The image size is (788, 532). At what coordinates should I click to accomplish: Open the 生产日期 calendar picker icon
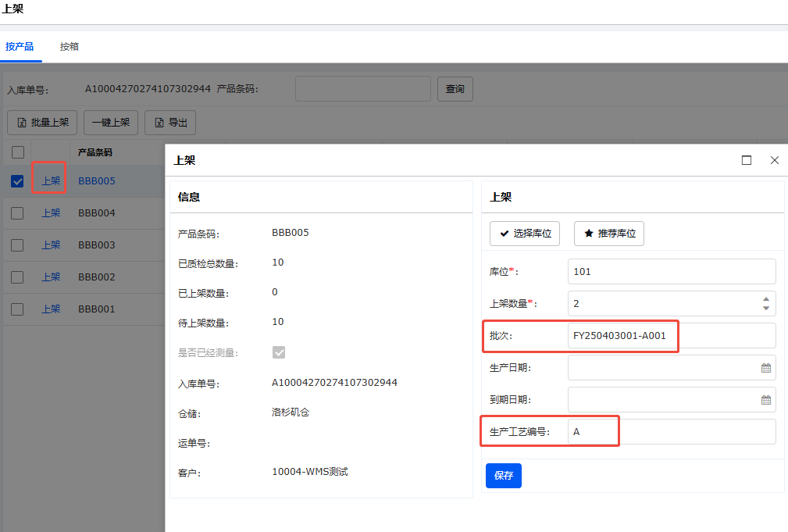coord(766,368)
